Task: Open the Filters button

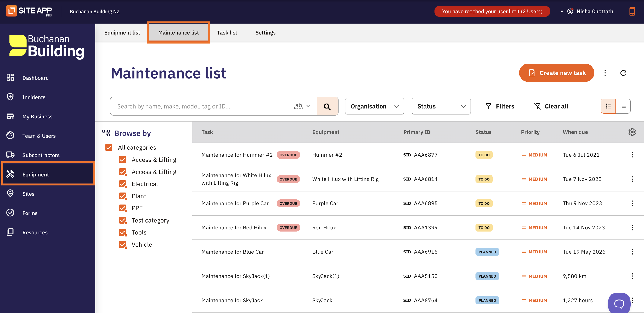Action: (500, 106)
